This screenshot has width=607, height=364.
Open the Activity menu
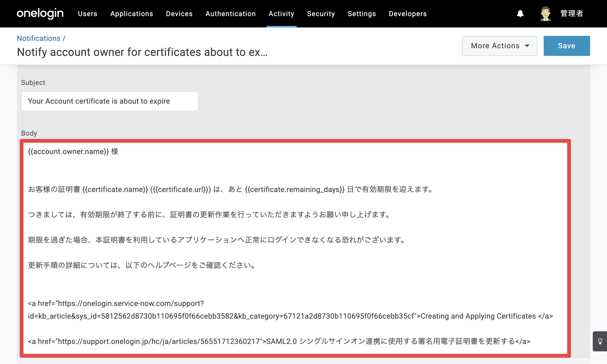(281, 14)
